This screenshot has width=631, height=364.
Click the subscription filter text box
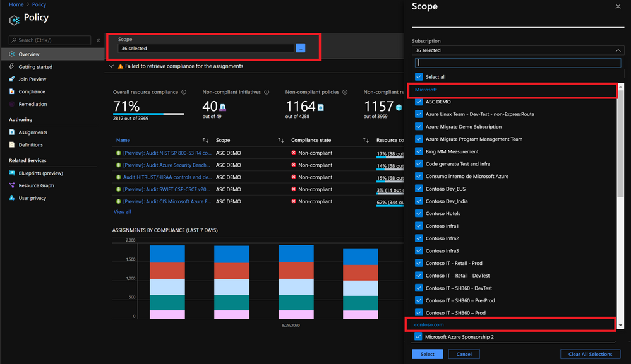[517, 62]
